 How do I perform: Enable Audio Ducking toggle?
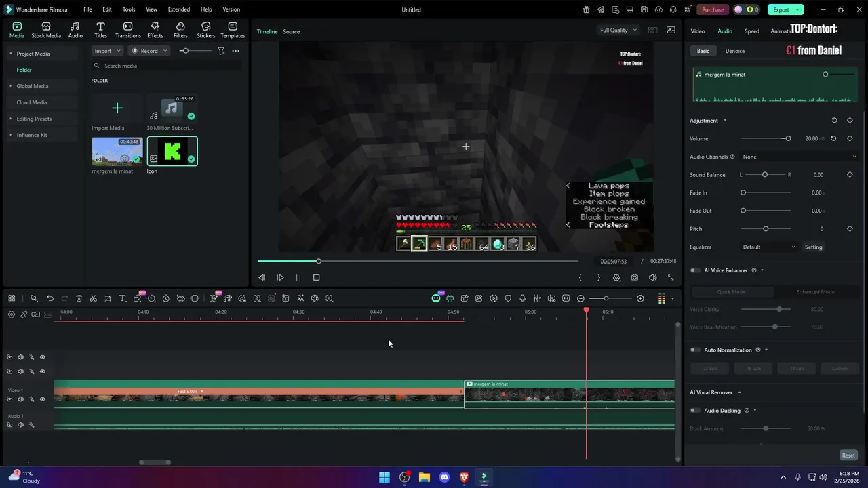pos(695,410)
